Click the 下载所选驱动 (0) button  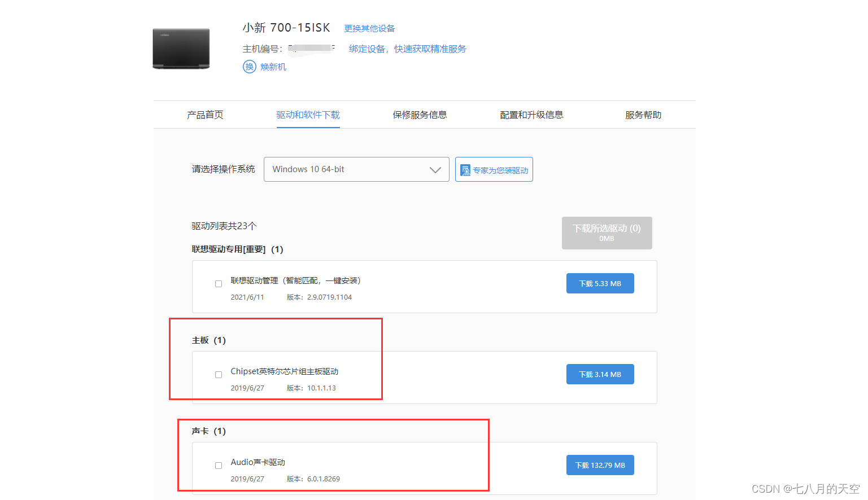coord(607,233)
